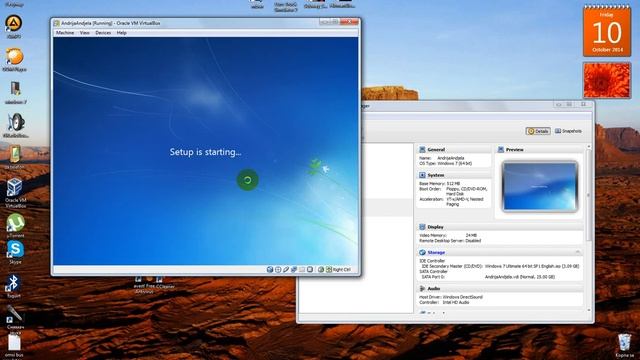Click the mouse integration status icon
The image size is (640, 360).
321,269
